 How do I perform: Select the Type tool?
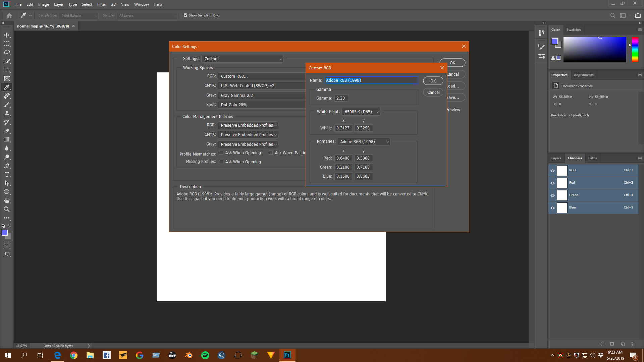(x=7, y=174)
